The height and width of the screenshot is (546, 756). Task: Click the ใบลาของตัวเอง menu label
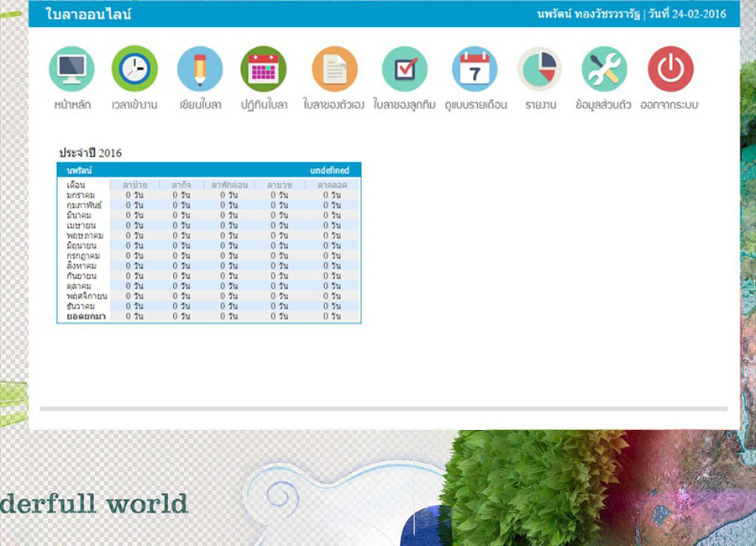[x=333, y=105]
